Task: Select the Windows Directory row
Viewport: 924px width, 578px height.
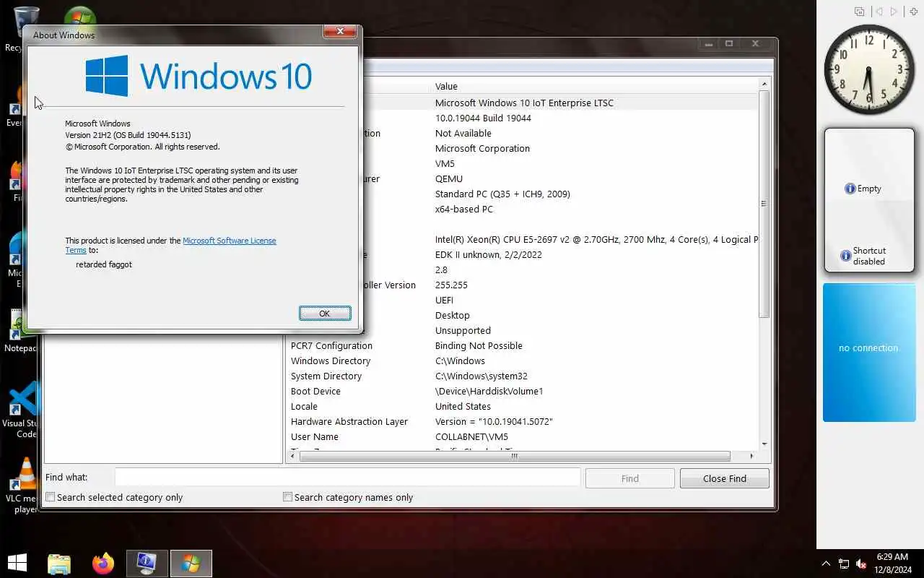Action: [523, 361]
